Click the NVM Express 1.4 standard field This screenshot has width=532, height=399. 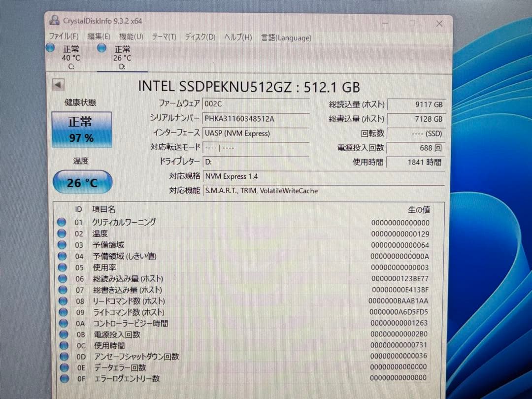click(324, 176)
